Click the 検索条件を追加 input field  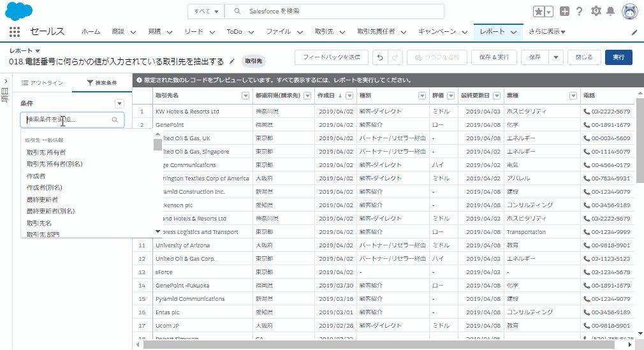(x=72, y=120)
